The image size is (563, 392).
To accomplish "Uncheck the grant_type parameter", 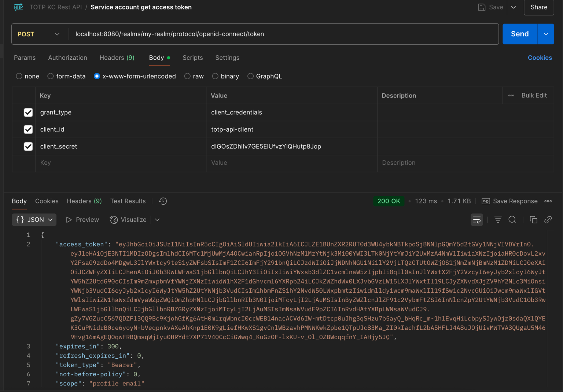I will [28, 112].
